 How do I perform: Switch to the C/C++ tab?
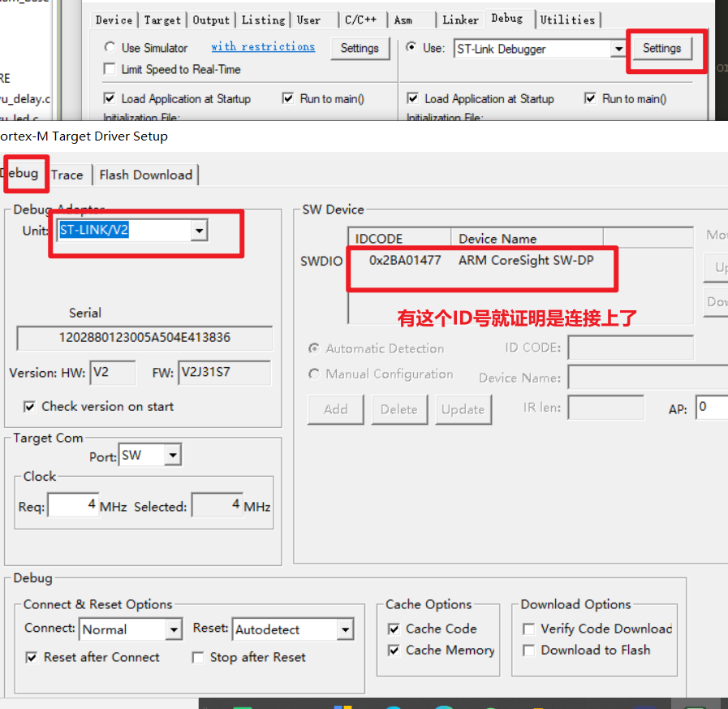point(360,20)
